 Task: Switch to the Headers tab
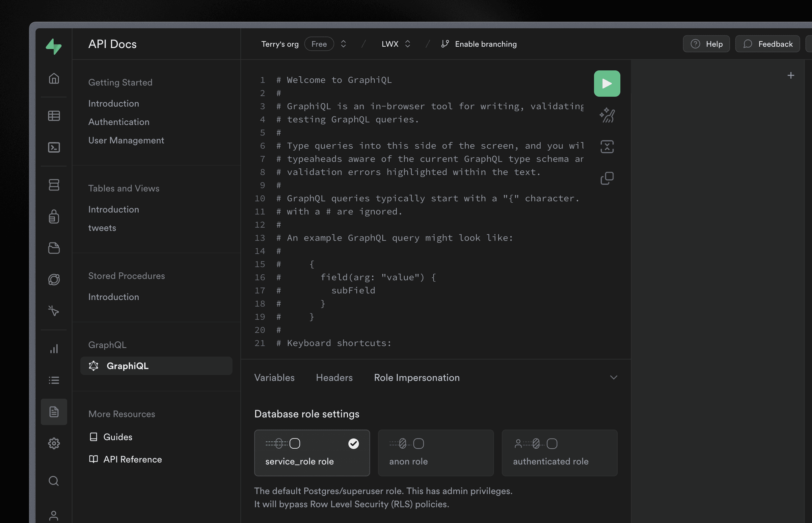(334, 377)
